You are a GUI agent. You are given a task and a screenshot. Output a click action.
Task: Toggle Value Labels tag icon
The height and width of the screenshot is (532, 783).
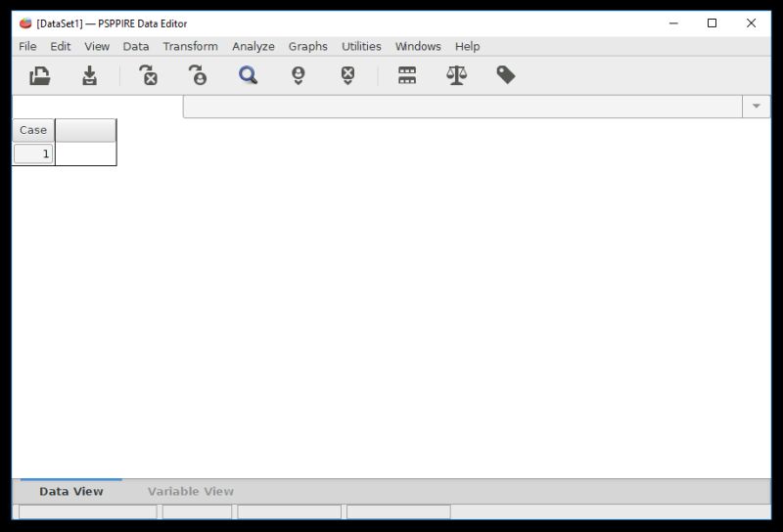(x=506, y=75)
